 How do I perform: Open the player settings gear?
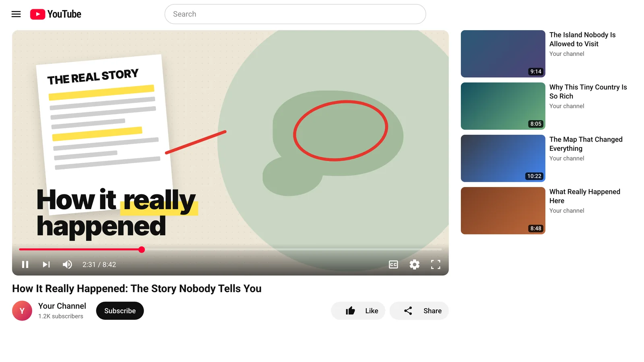coord(415,265)
